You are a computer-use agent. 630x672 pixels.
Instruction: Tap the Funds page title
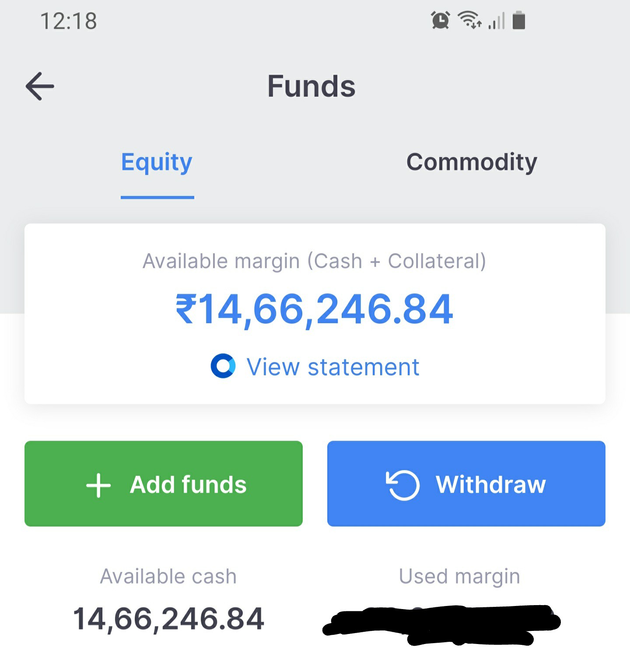[311, 86]
